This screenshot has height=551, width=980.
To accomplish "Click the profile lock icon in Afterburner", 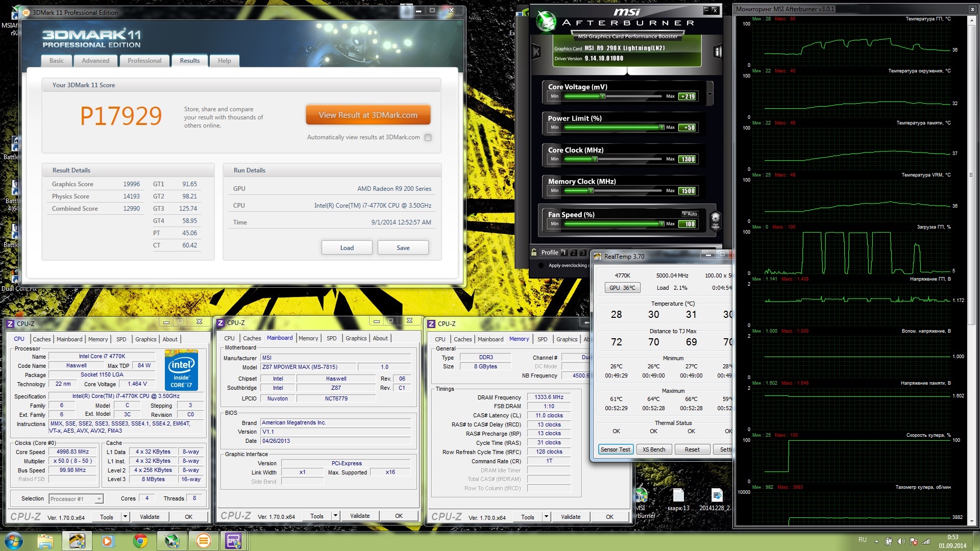I will tap(534, 252).
